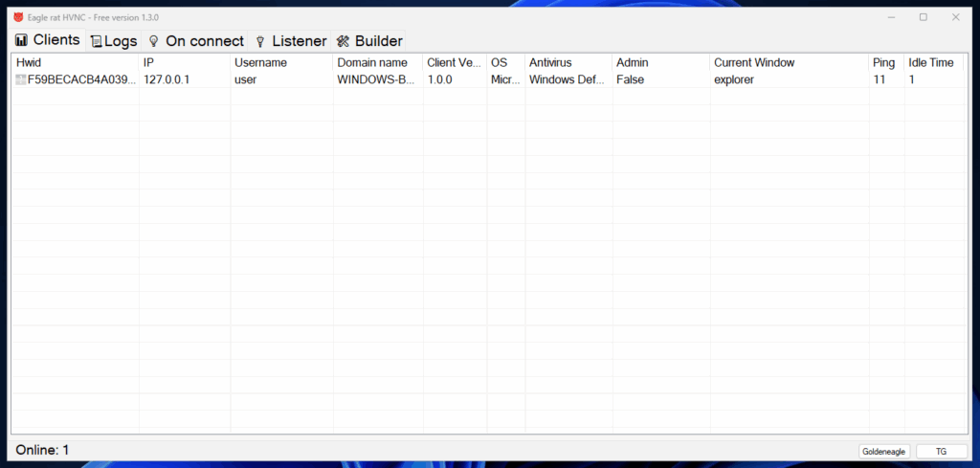Maximize the Eagle rat HVNC window
This screenshot has height=468, width=980.
pos(923,17)
